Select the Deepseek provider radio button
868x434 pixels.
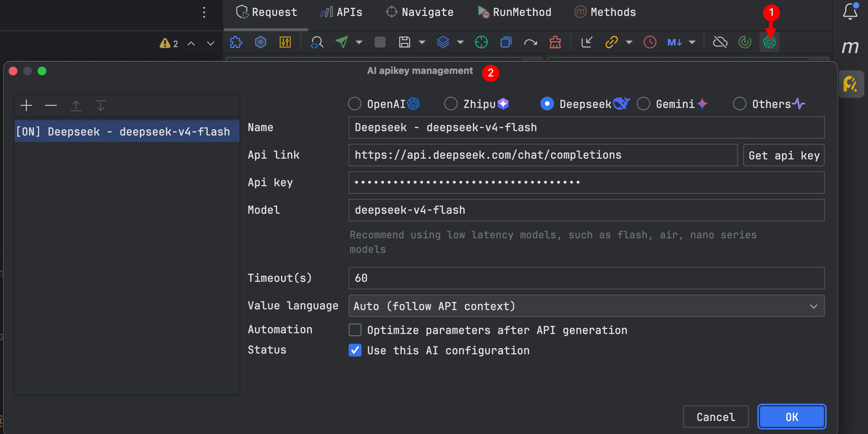coord(547,104)
